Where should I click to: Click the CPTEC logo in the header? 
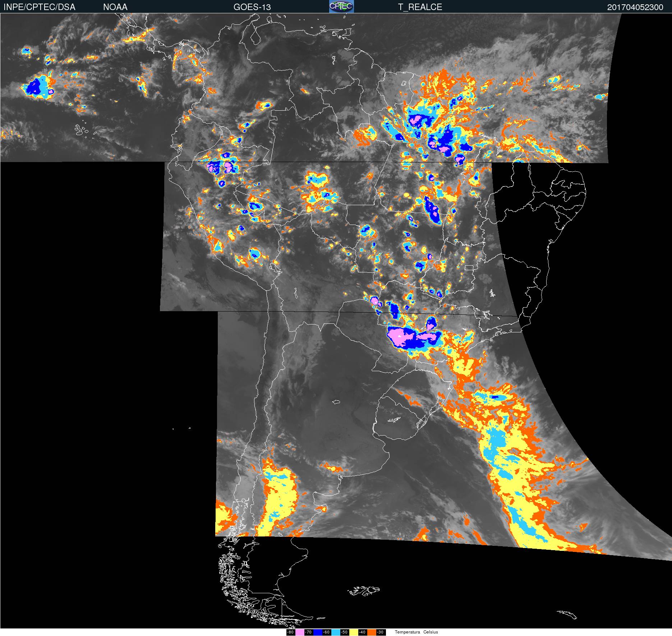(x=341, y=6)
